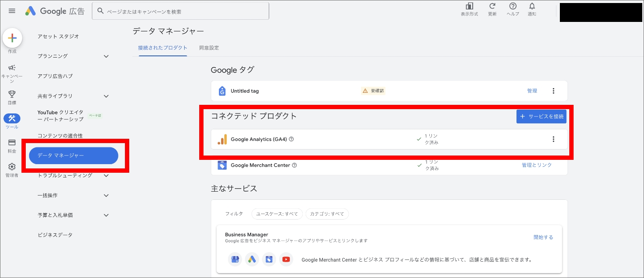Click help icon next to Google Merchant Center
The height and width of the screenshot is (278, 644).
[x=295, y=165]
